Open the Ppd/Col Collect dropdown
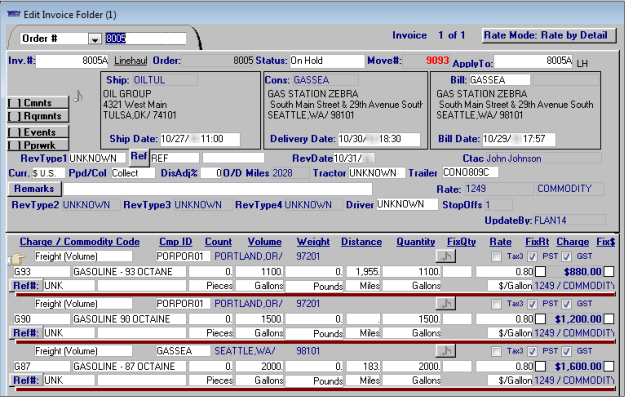The width and height of the screenshot is (626, 397). [133, 173]
